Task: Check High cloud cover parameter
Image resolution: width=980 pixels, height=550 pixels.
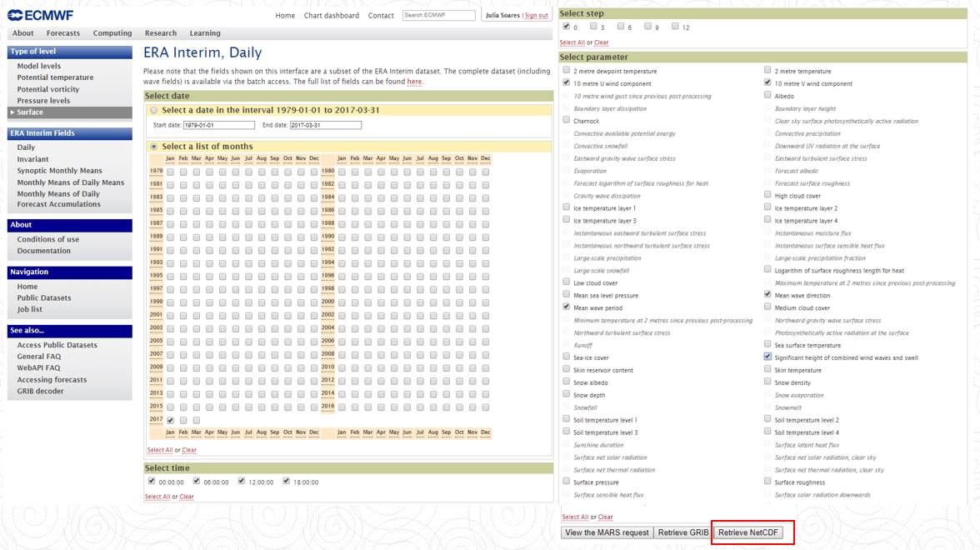Action: click(x=767, y=195)
